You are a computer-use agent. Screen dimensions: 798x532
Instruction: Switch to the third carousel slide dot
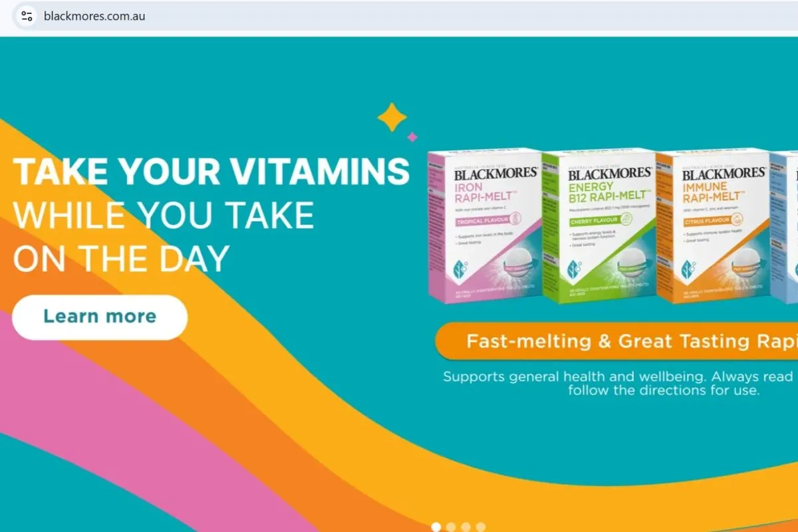(x=465, y=527)
